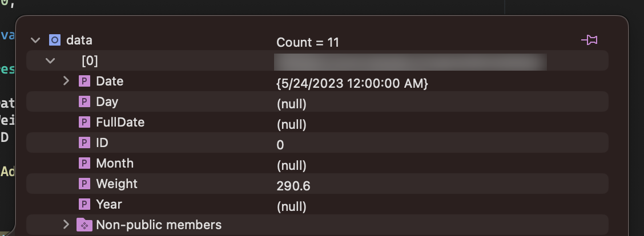Screen dimensions: 644x236
Task: Click the Weight property icon
Action: click(84, 184)
